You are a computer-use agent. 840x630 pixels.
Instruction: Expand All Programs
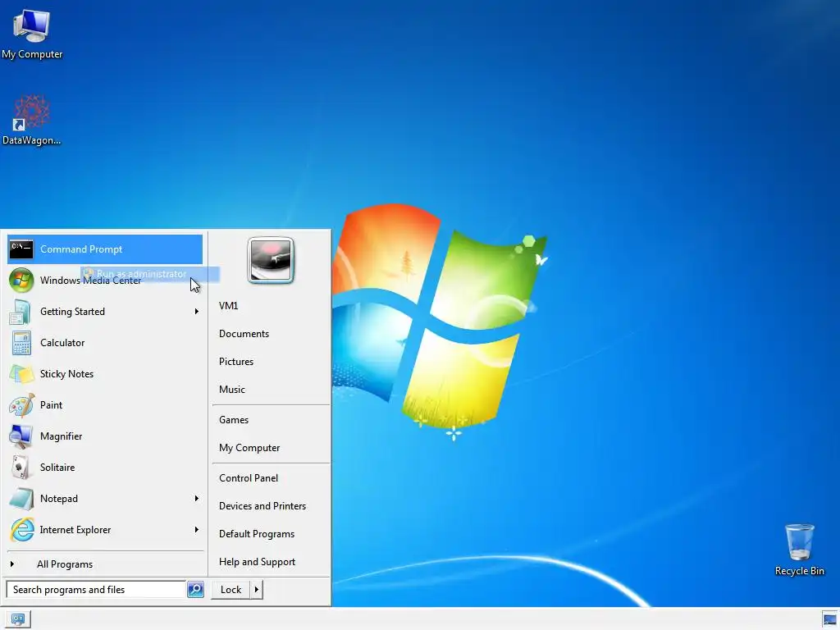click(x=65, y=564)
